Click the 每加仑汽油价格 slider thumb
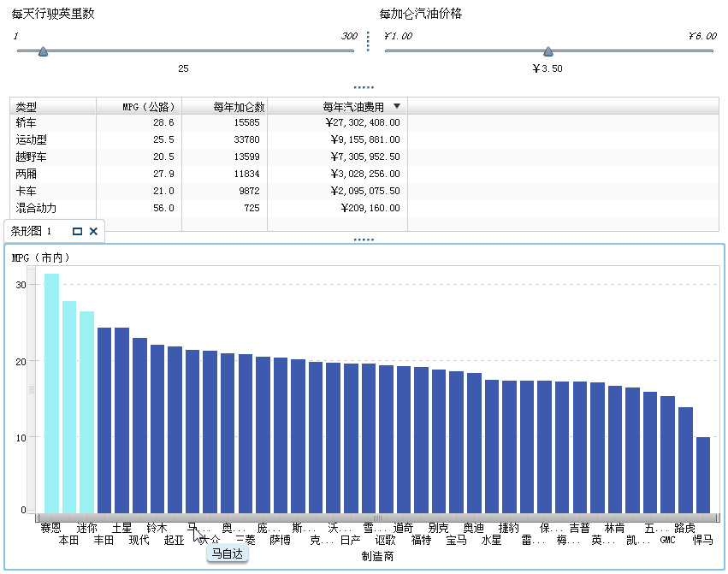Viewport: 728px width, 574px height. [x=547, y=51]
